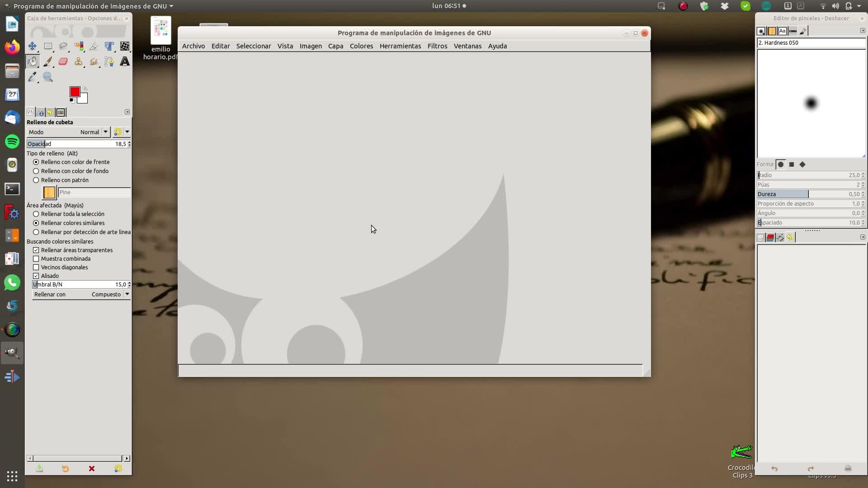
Task: Choose the Clone stamp tool
Action: tap(79, 61)
